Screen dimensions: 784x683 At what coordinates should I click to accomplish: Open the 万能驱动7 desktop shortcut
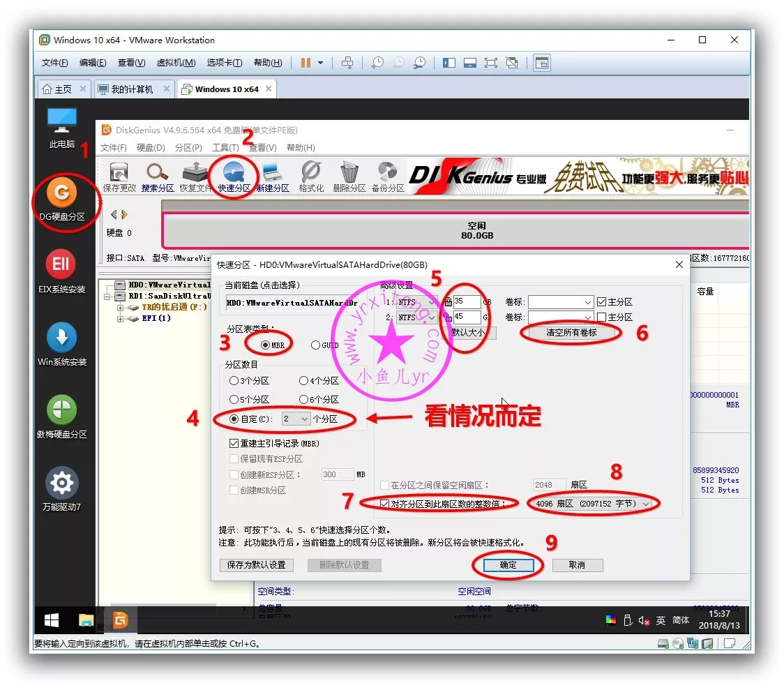click(x=61, y=489)
